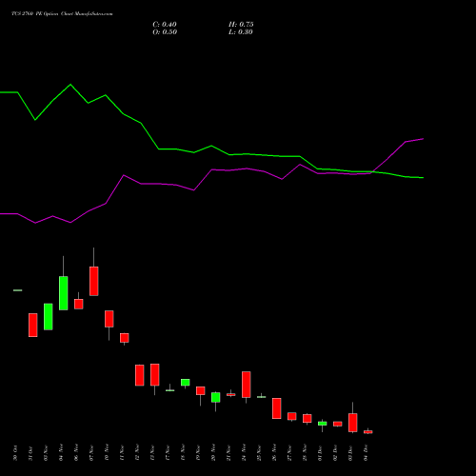The width and height of the screenshot is (476, 476).
Task: Click the red candlestick above 10 Nov
Action: 109,319
